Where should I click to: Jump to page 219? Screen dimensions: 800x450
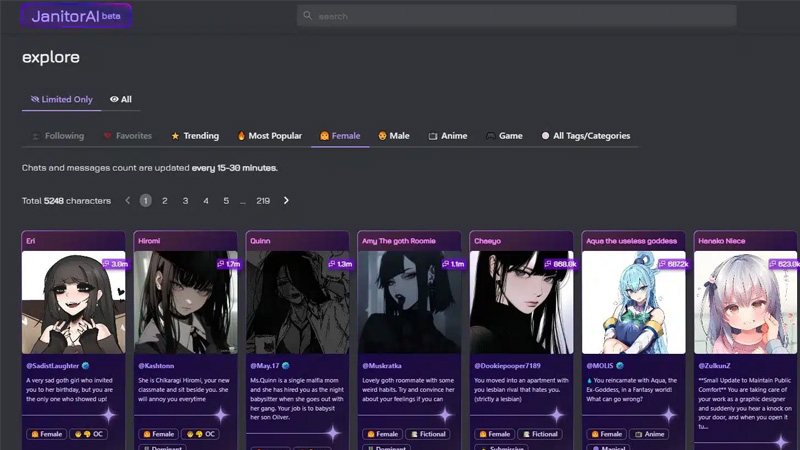[263, 201]
